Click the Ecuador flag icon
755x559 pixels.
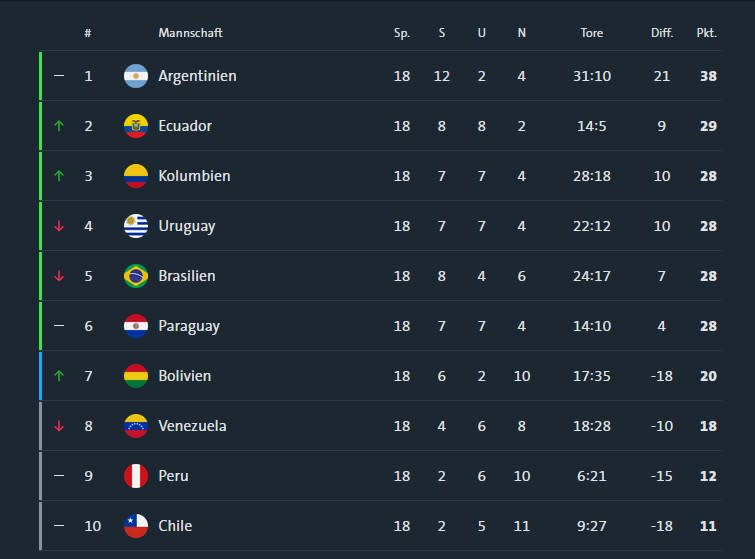[x=136, y=126]
